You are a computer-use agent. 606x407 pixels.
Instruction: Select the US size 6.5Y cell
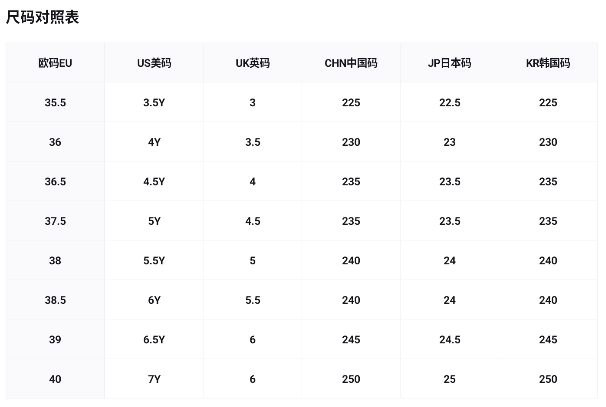(x=154, y=339)
